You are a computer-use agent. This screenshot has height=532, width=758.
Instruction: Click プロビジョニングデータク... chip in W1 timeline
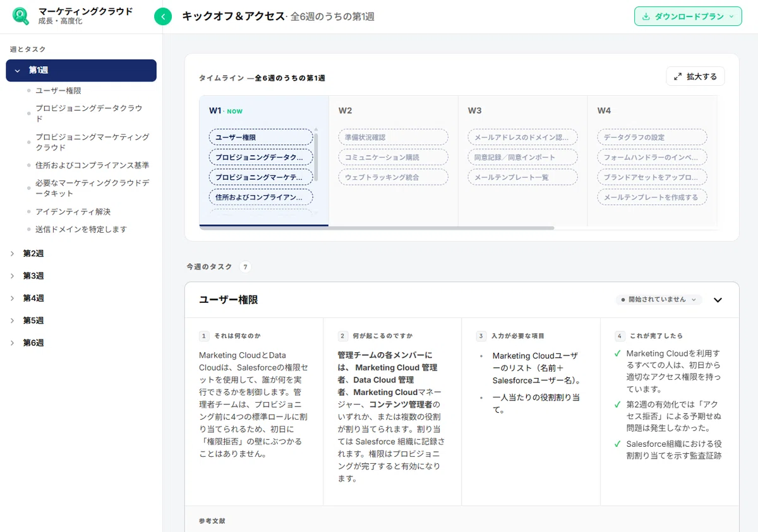(x=261, y=157)
